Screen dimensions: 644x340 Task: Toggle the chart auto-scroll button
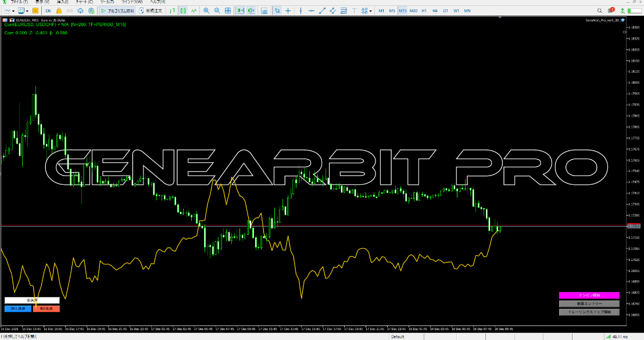pos(240,10)
